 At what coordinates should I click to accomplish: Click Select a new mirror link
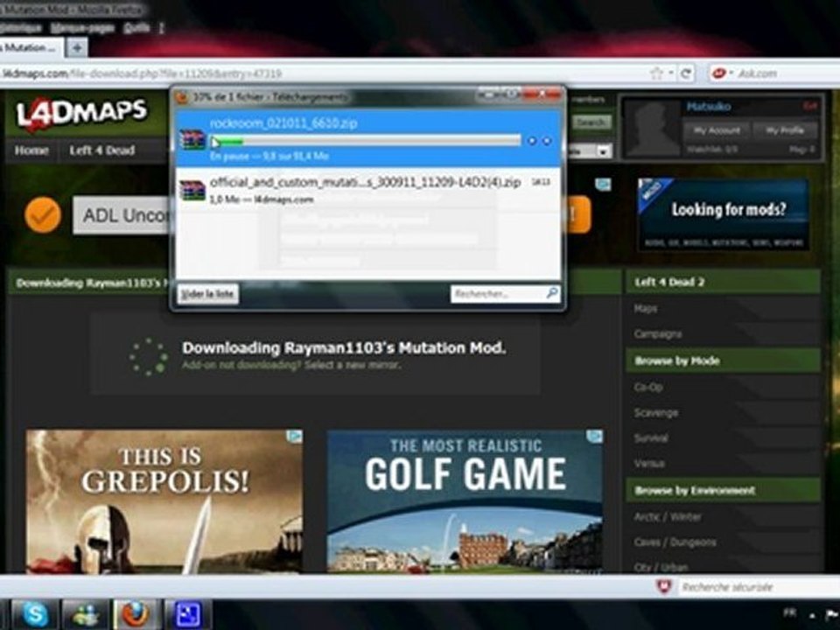click(x=353, y=366)
